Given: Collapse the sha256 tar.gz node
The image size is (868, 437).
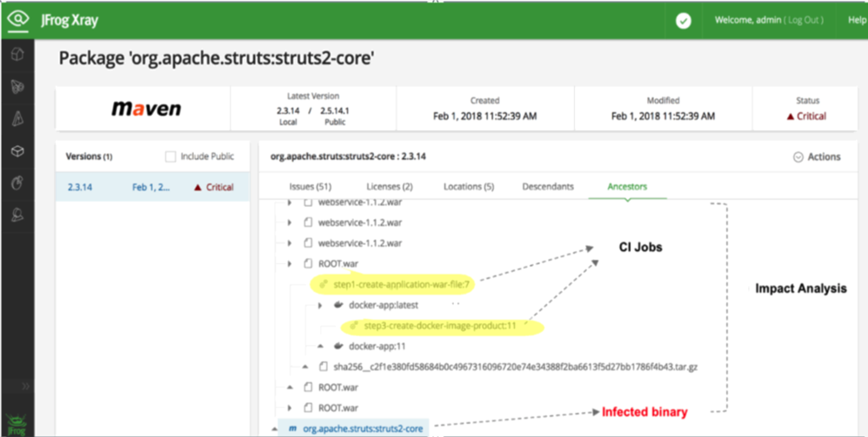Looking at the screenshot, I should pyautogui.click(x=305, y=367).
